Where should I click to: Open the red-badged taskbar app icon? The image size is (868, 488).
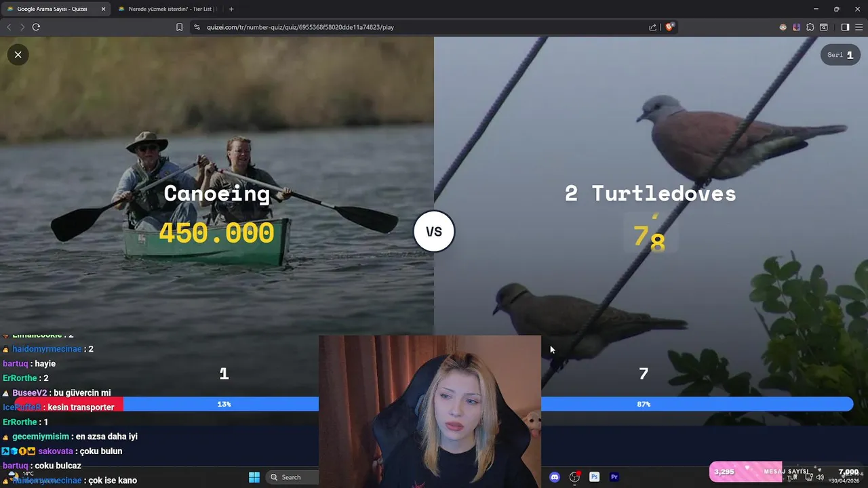[574, 477]
